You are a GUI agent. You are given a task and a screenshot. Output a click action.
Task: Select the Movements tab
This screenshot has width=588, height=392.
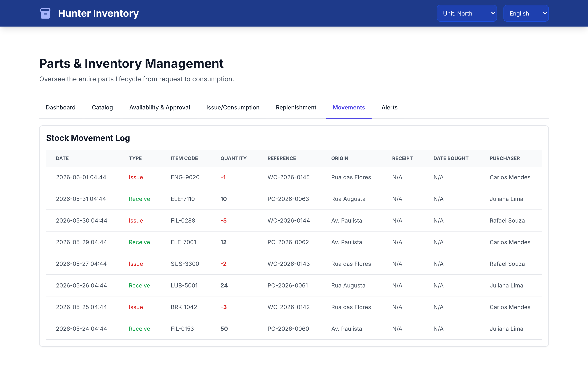tap(349, 108)
